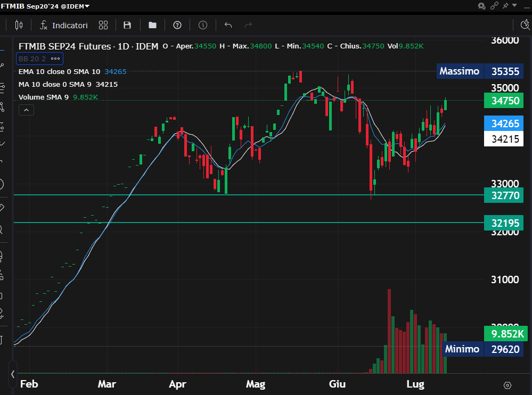
Task: Click the folder load chart icon
Action: [152, 25]
